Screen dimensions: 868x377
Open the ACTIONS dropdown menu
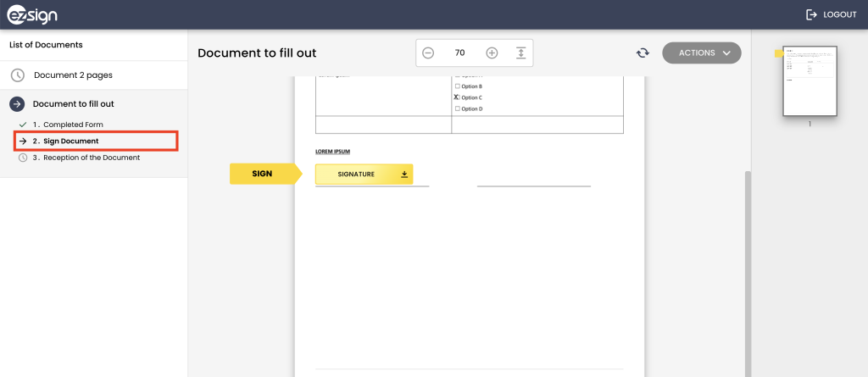click(701, 53)
